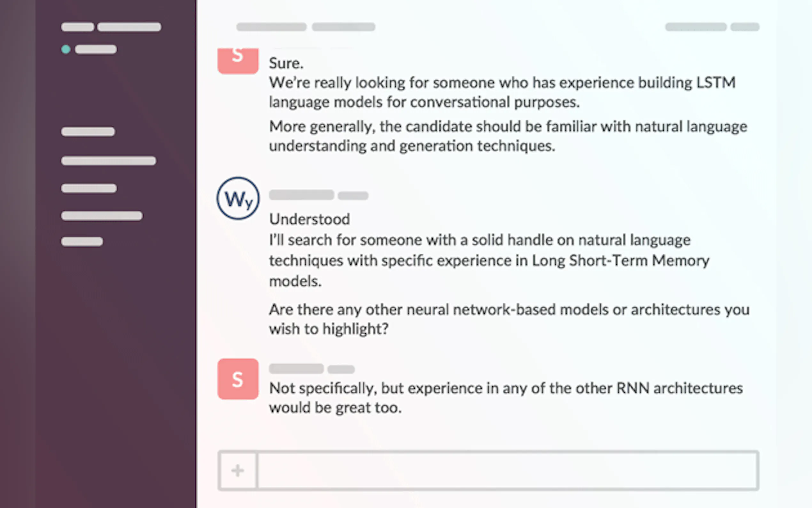Image resolution: width=812 pixels, height=508 pixels.
Task: Select the shortest bottom channel item in sidebar
Action: coord(82,242)
